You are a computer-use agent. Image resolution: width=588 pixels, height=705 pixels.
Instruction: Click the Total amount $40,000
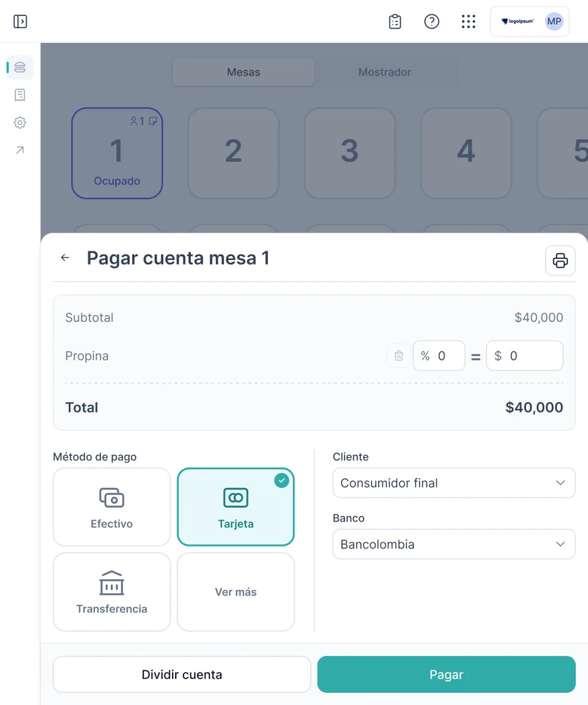click(x=534, y=408)
